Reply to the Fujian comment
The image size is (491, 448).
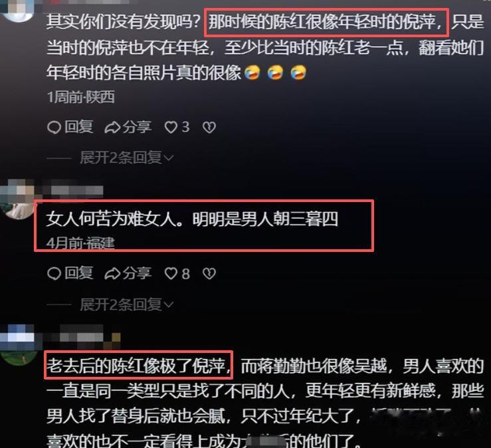pyautogui.click(x=70, y=273)
